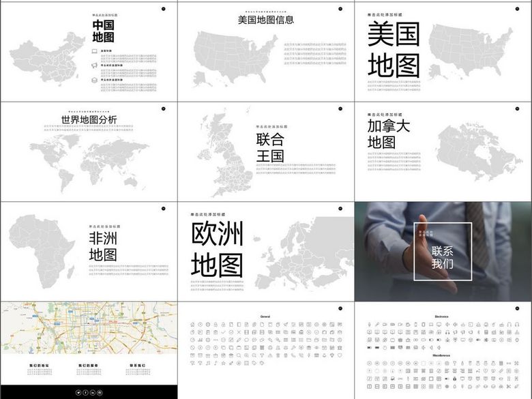Click the 联系我们 text over the handshake photo
Image resolution: width=532 pixels, height=399 pixels.
tap(443, 258)
